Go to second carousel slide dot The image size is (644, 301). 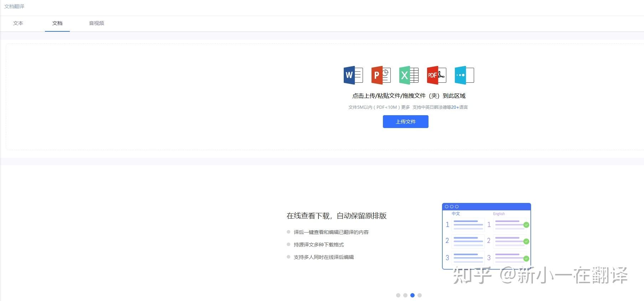pyautogui.click(x=405, y=295)
